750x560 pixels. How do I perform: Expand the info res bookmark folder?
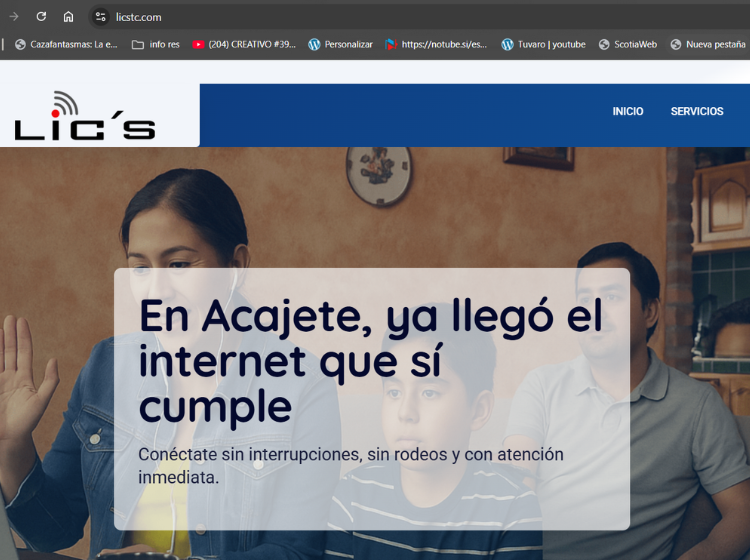[155, 44]
